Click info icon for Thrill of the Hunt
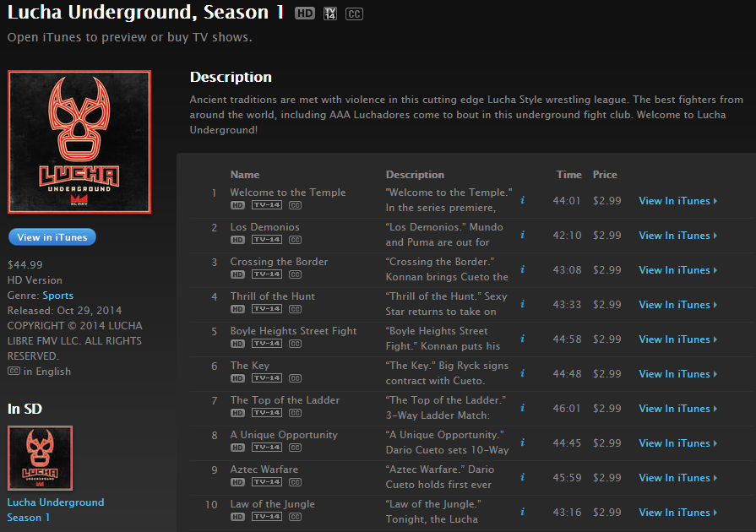The width and height of the screenshot is (756, 532). (523, 304)
